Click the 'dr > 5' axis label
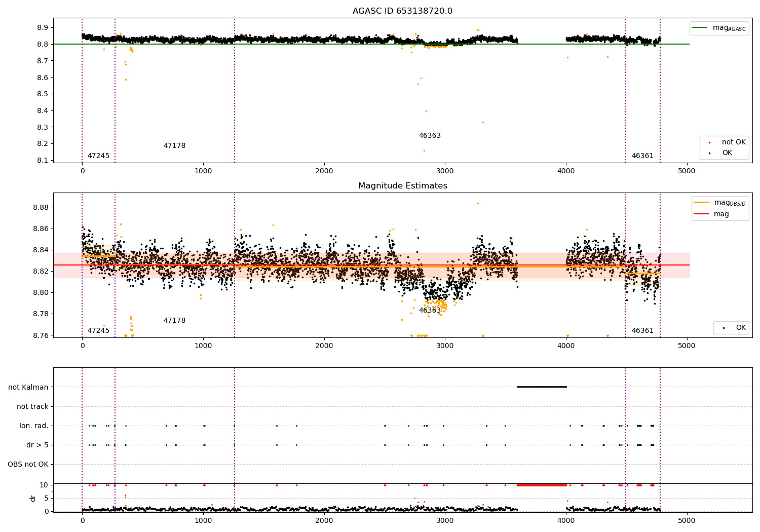The image size is (760, 532). coord(37,445)
